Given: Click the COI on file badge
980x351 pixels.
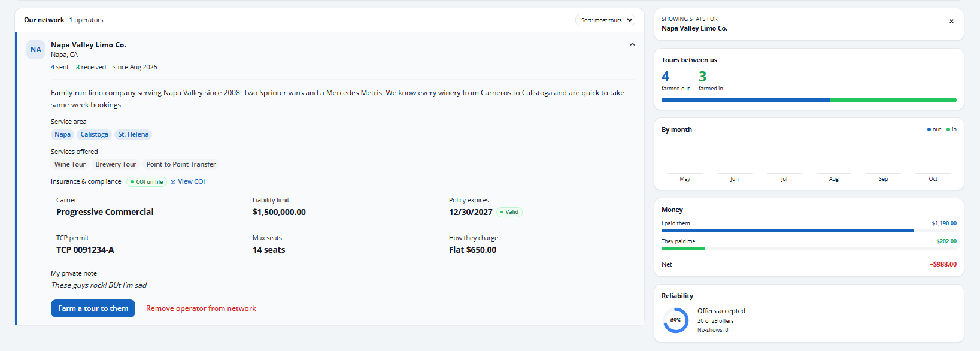Looking at the screenshot, I should coord(147,182).
